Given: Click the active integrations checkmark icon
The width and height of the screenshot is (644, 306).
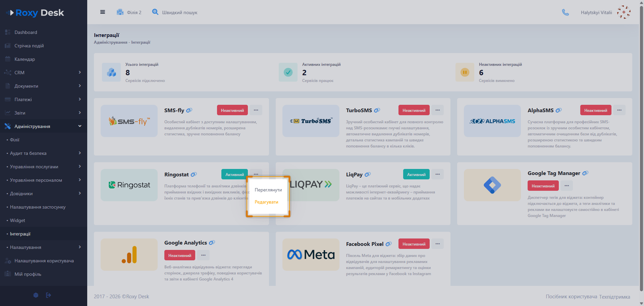Looking at the screenshot, I should [x=288, y=72].
